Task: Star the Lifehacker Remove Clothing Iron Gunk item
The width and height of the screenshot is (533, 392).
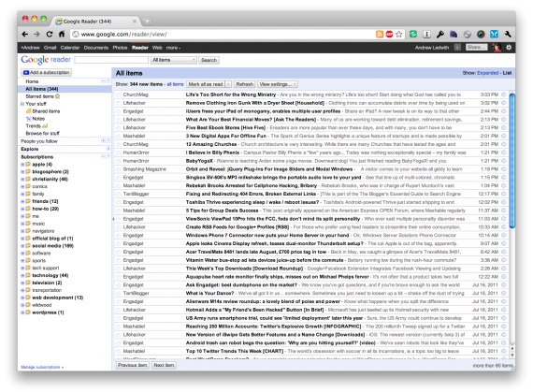Action: [x=119, y=103]
